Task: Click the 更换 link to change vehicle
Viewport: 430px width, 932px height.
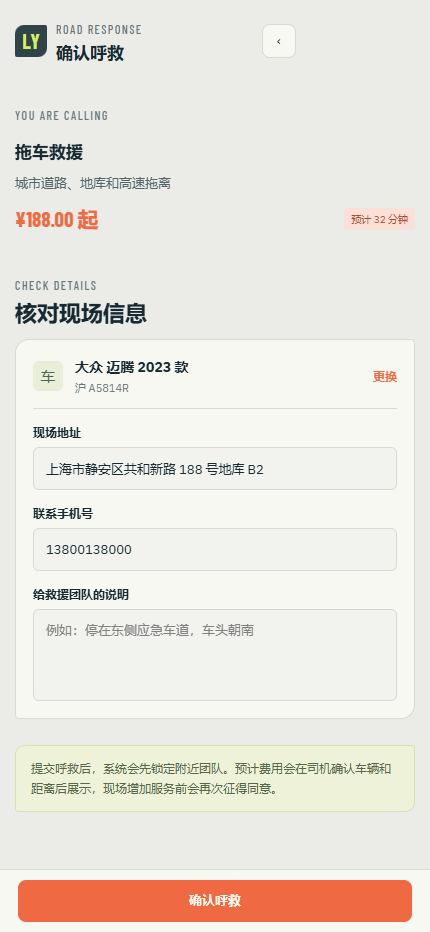Action: pos(385,376)
